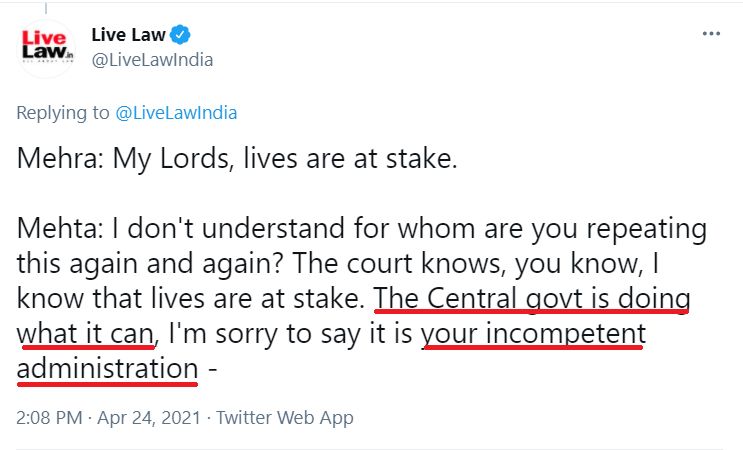This screenshot has width=743, height=450.
Task: Click the phrase "The court knows, you know"
Action: (532, 265)
